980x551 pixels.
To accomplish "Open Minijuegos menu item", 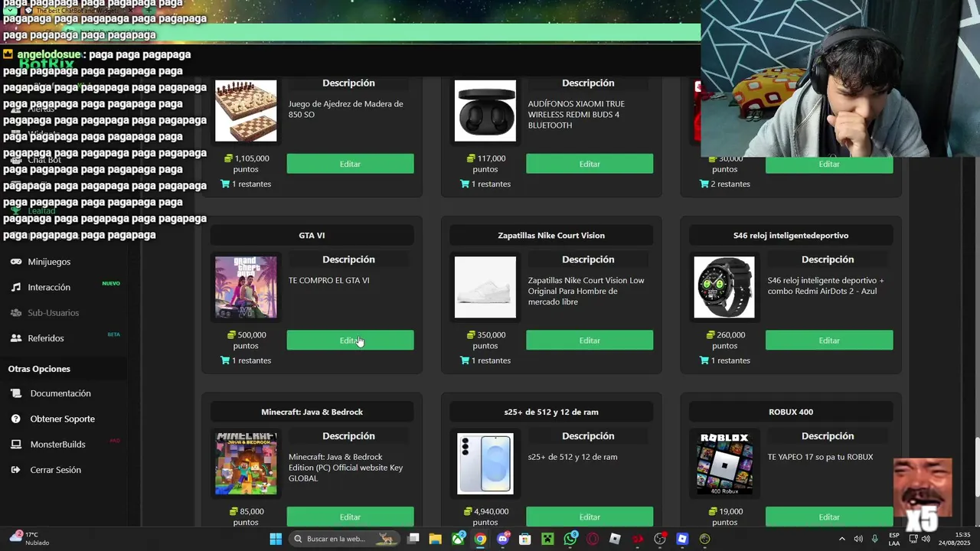I will click(49, 262).
